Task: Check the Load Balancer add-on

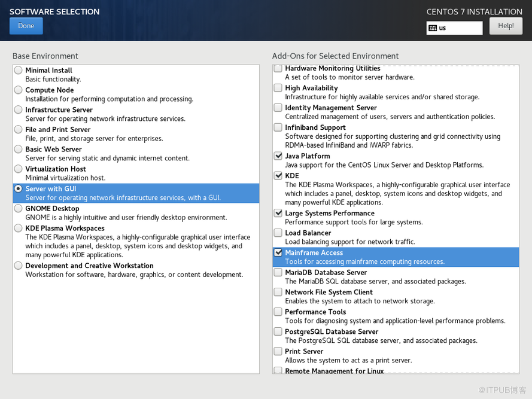Action: pos(278,233)
